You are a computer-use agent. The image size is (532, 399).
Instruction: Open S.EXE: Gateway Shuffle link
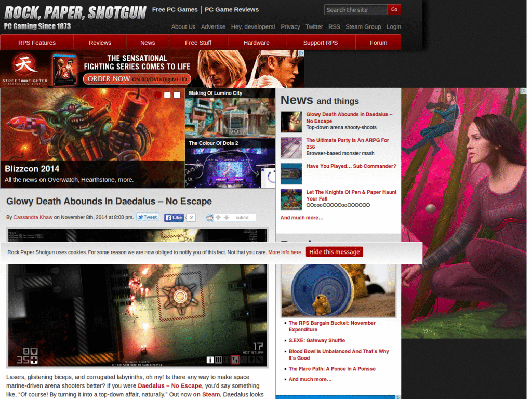(317, 340)
